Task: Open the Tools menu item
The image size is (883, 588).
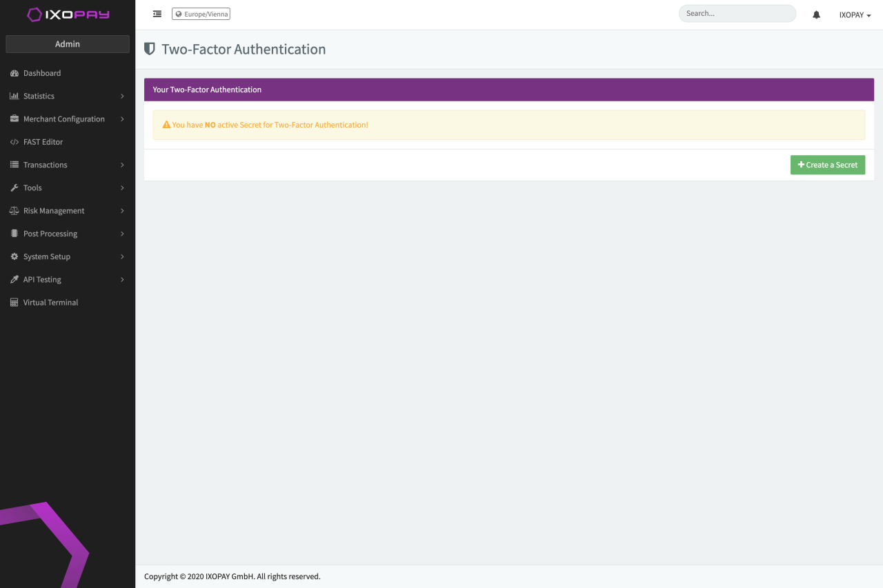Action: click(x=32, y=187)
